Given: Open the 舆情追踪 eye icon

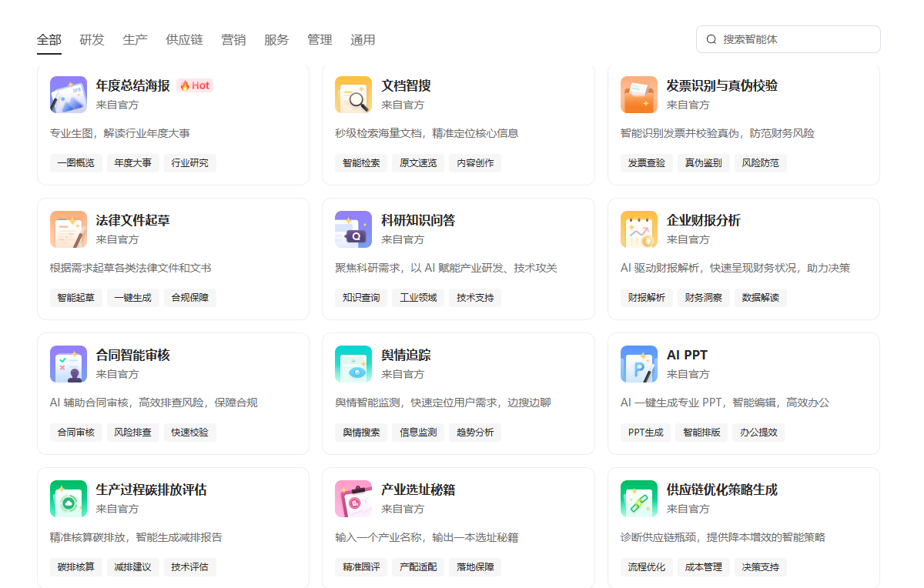Looking at the screenshot, I should 353,364.
